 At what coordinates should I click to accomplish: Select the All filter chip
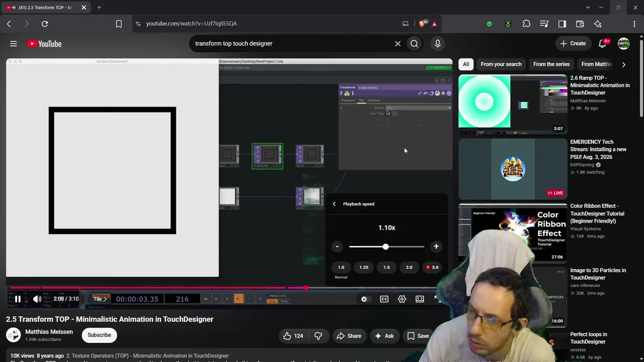click(466, 64)
